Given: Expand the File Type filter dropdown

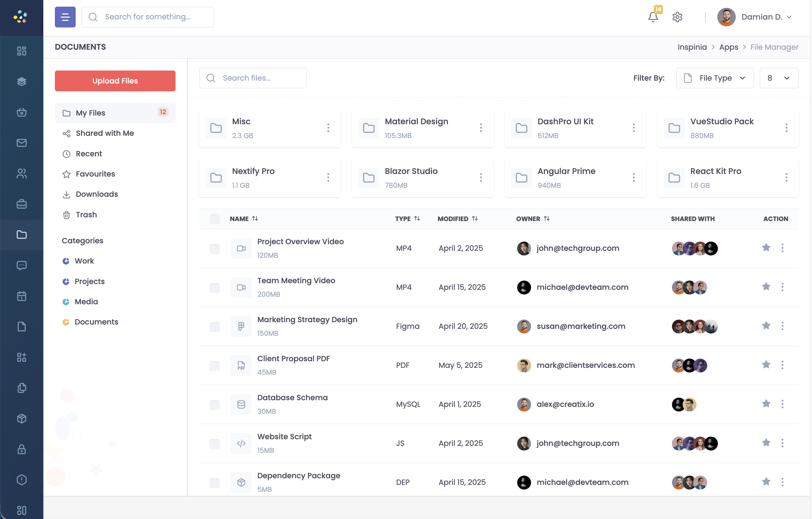Looking at the screenshot, I should [715, 78].
